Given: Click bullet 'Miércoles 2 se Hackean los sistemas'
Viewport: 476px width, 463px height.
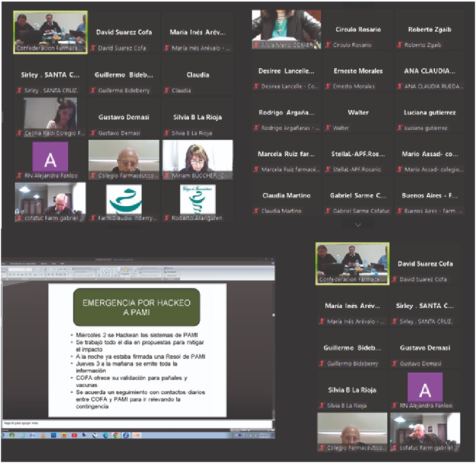Looking at the screenshot, I should [137, 335].
